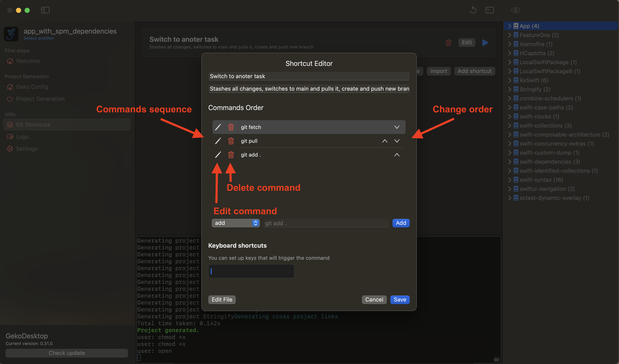Toggle the eye visibility icon in the toolbar

[515, 10]
